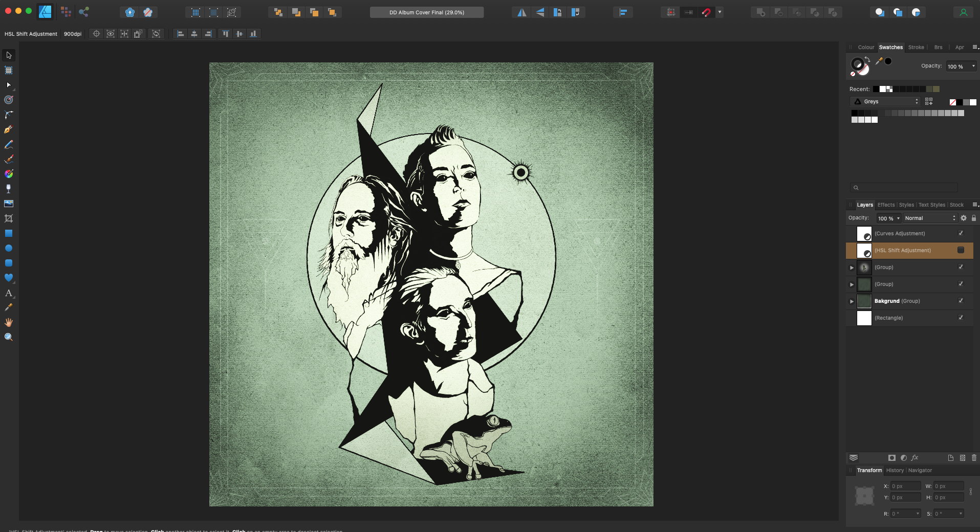Switch to the Colour tab
980x532 pixels.
(x=866, y=47)
